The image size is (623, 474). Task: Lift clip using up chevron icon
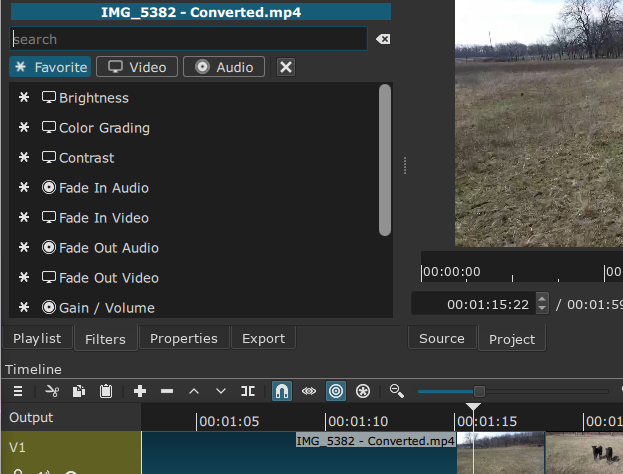point(194,391)
